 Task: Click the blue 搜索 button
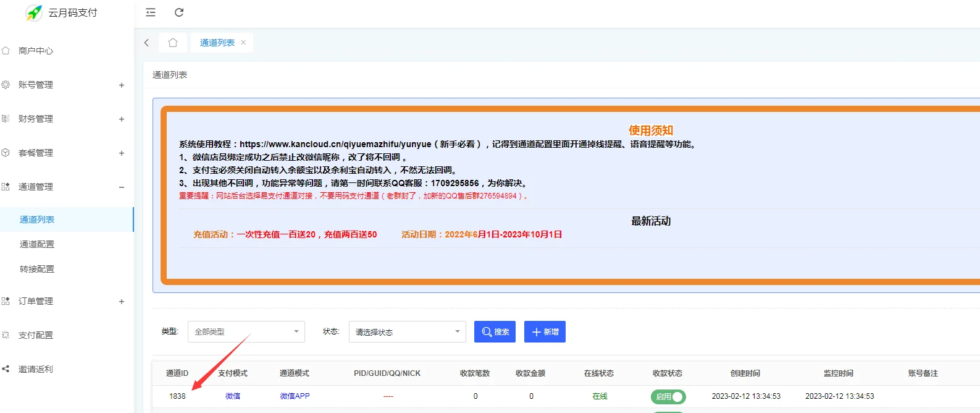click(495, 331)
